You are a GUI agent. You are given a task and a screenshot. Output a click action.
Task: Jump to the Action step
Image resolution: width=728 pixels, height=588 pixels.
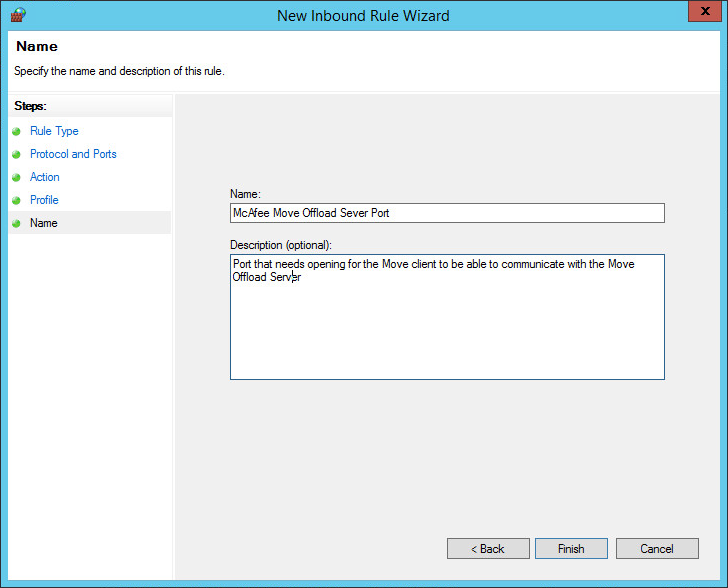pyautogui.click(x=45, y=177)
